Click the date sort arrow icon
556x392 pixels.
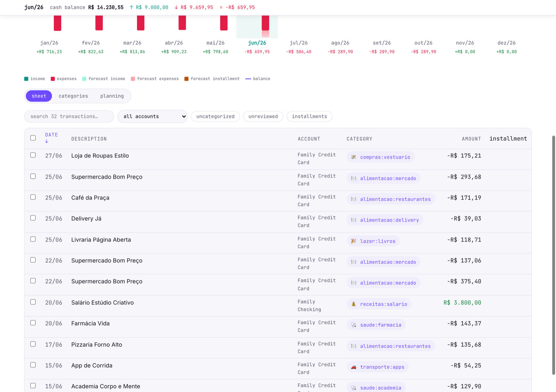click(47, 141)
